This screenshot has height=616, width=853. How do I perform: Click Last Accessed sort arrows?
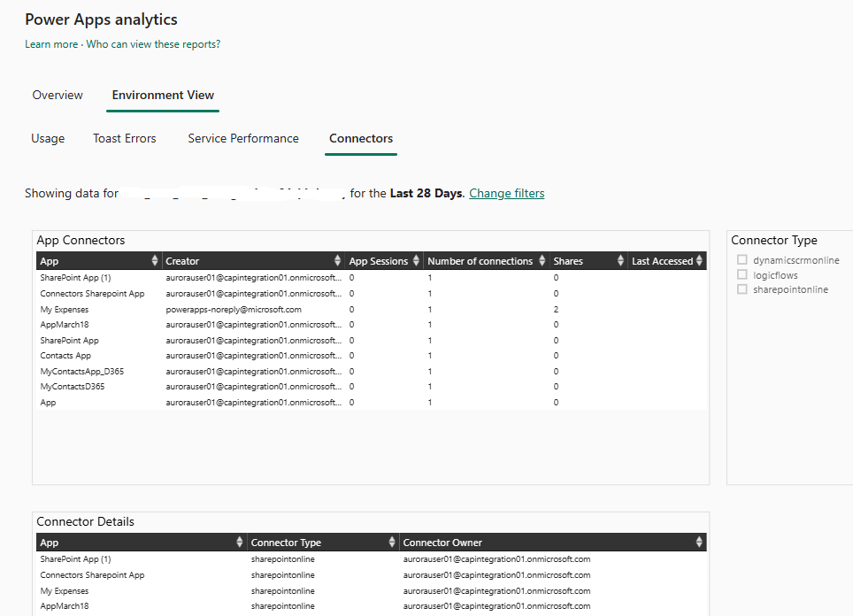[700, 261]
